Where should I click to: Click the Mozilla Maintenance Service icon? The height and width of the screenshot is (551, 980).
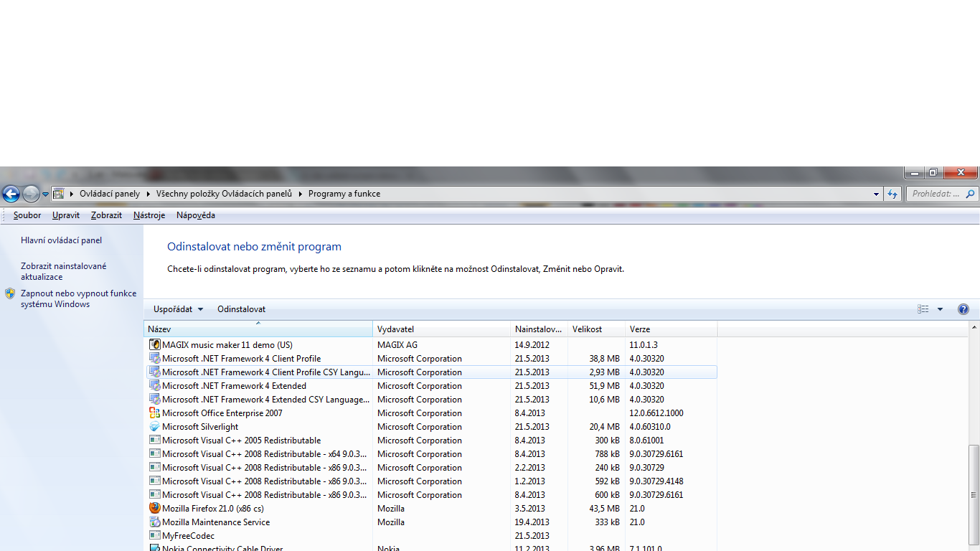coord(154,522)
